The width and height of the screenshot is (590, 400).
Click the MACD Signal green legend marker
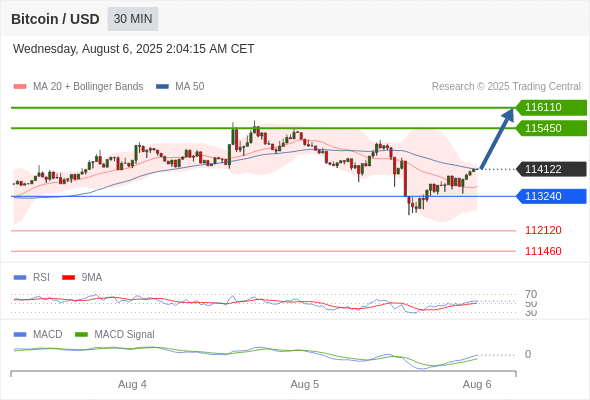[81, 335]
